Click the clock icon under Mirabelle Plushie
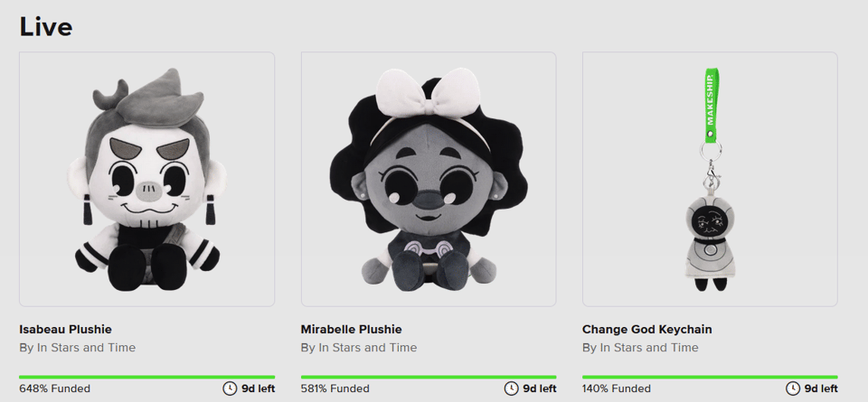This screenshot has height=402, width=868. click(x=511, y=388)
